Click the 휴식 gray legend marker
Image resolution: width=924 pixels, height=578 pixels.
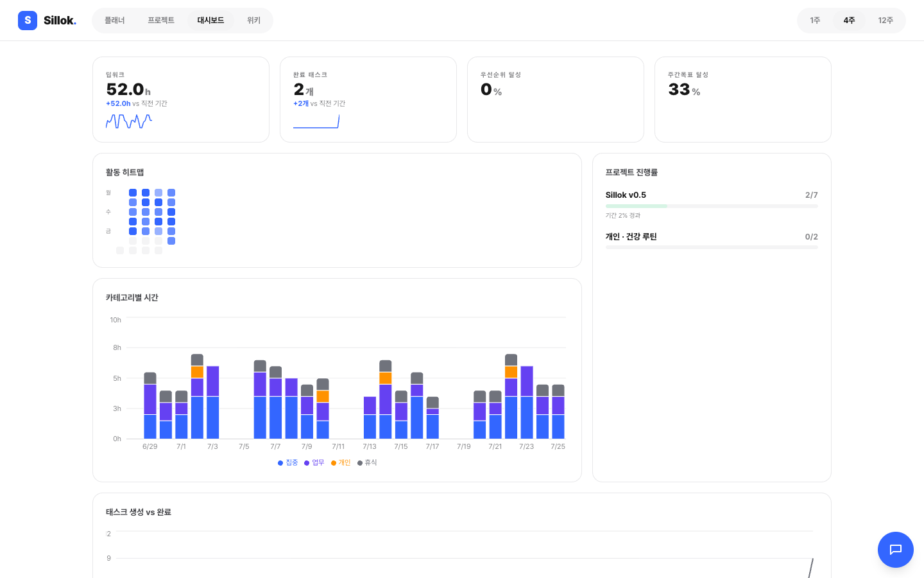pos(360,463)
